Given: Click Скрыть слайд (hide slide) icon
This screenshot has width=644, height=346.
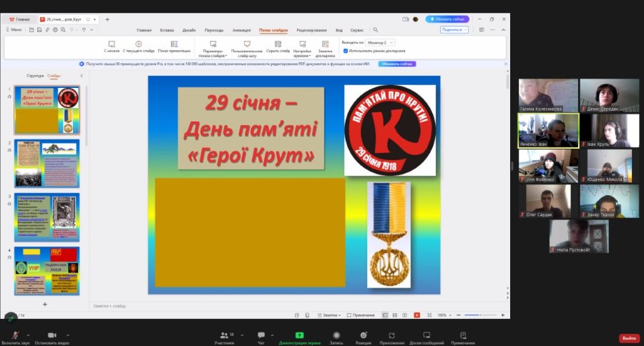Looking at the screenshot, I should click(278, 44).
